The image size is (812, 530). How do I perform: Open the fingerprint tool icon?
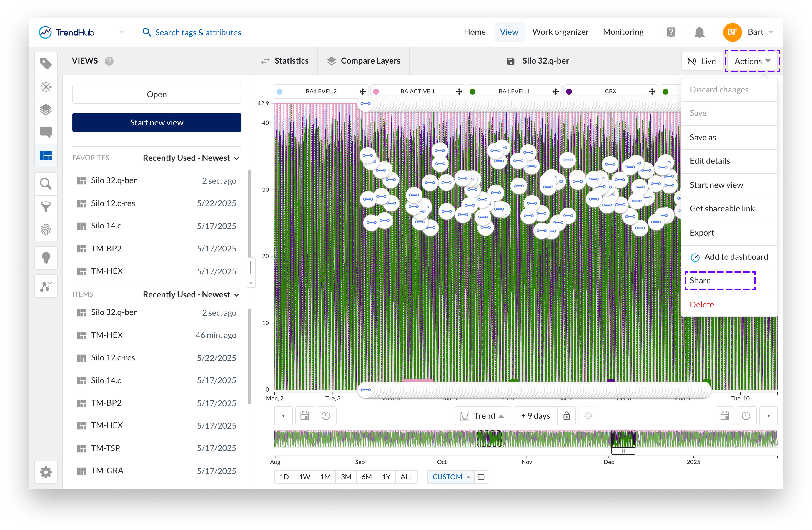coord(46,230)
